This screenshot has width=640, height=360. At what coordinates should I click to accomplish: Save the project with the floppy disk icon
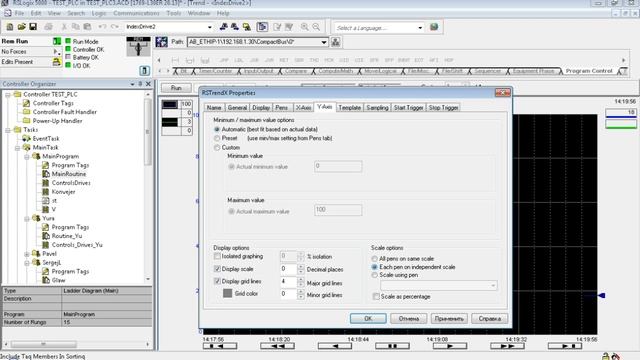click(x=33, y=27)
